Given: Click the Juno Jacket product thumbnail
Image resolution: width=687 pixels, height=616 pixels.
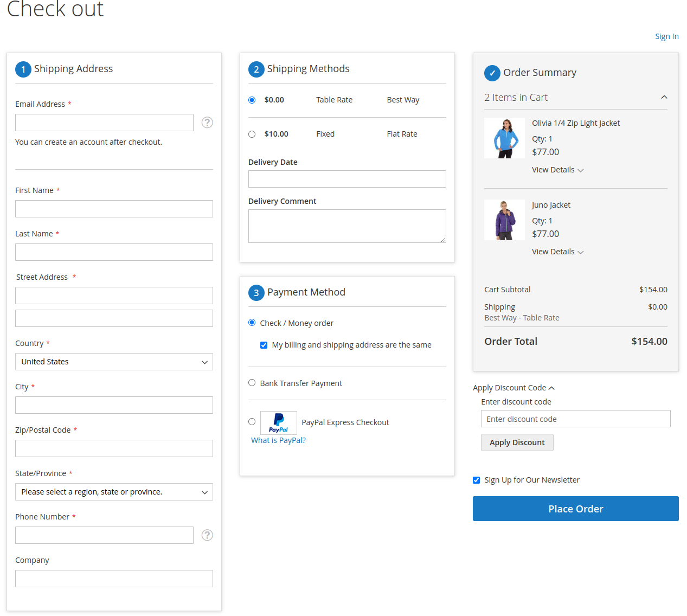Looking at the screenshot, I should click(504, 220).
